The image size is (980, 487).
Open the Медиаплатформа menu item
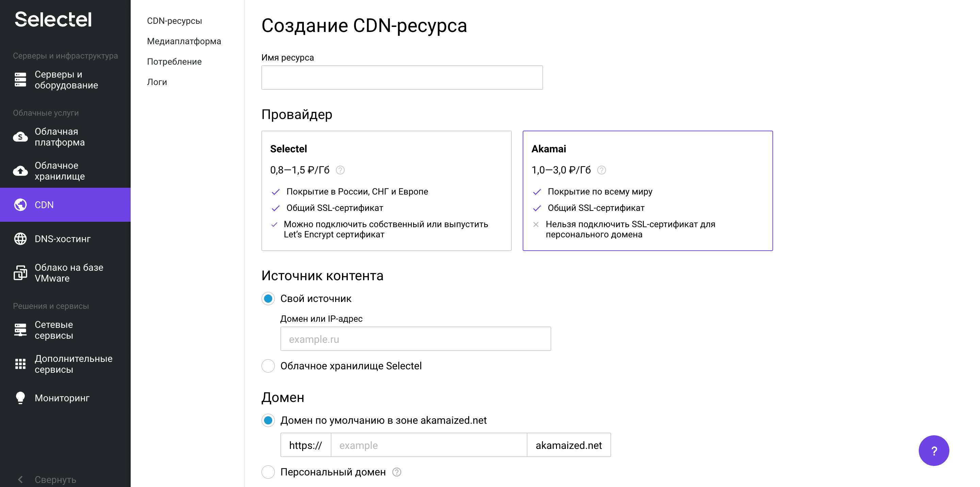184,41
